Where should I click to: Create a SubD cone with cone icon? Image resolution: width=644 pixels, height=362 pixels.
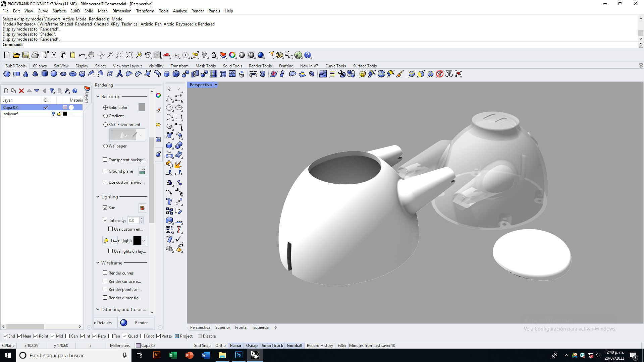coord(26,74)
